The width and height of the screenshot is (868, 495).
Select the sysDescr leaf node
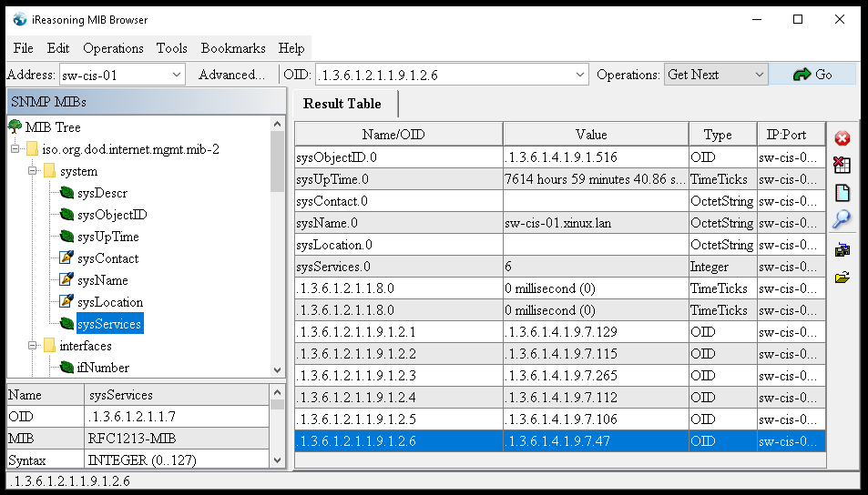tap(102, 193)
